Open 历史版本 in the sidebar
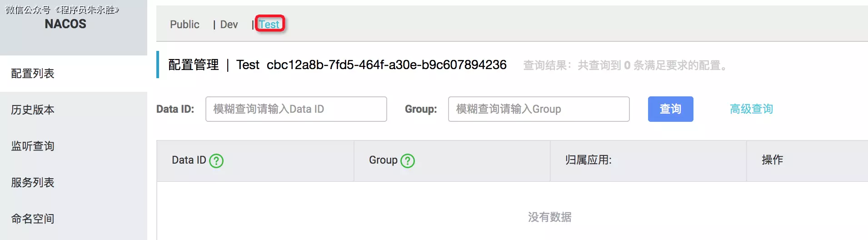 tap(33, 110)
